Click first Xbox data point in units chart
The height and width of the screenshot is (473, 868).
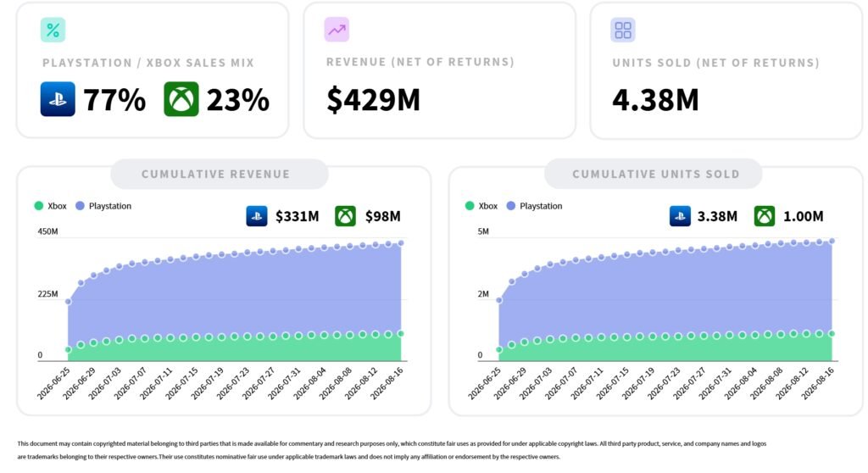pos(499,349)
